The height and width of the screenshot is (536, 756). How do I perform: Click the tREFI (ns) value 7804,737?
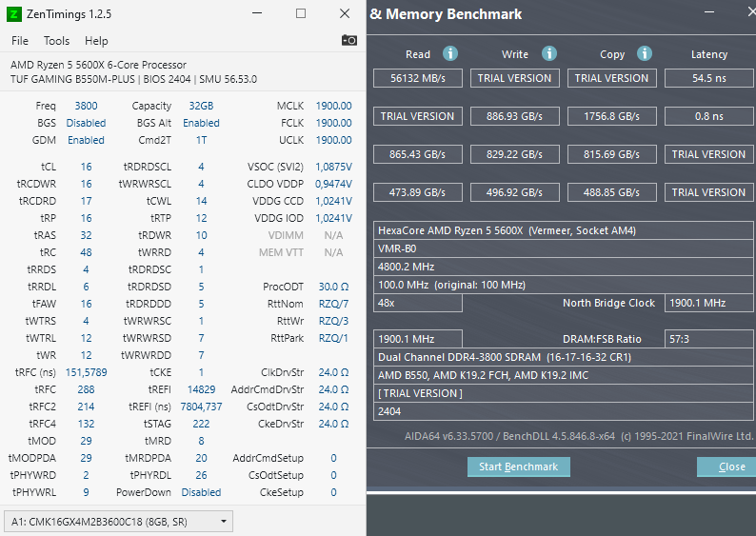[x=201, y=407]
